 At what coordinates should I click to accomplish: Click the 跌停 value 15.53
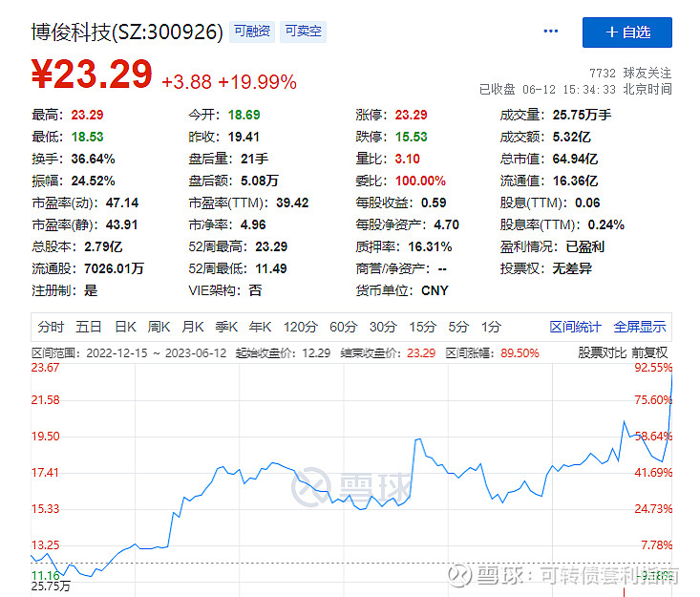[411, 137]
